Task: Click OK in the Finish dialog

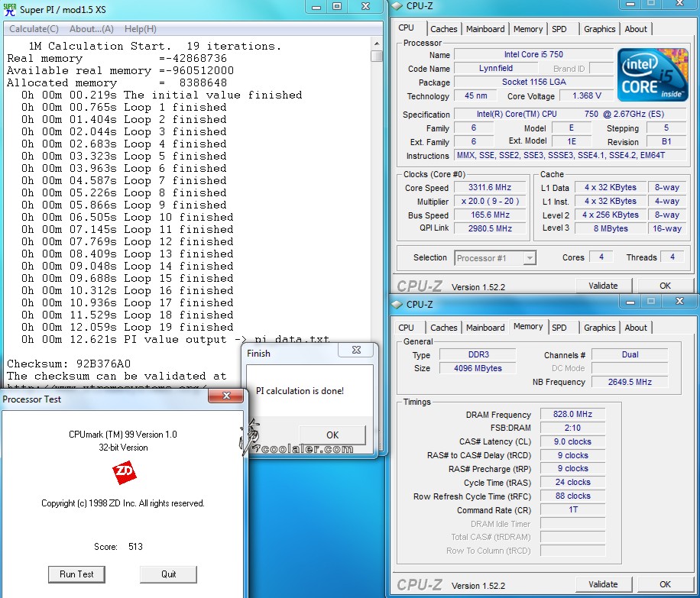Action: (332, 435)
